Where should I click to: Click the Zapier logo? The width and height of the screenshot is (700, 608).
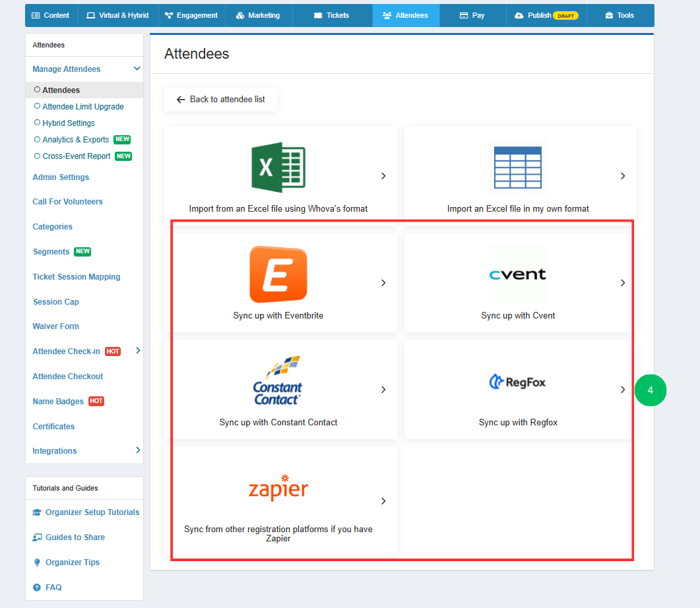[278, 487]
